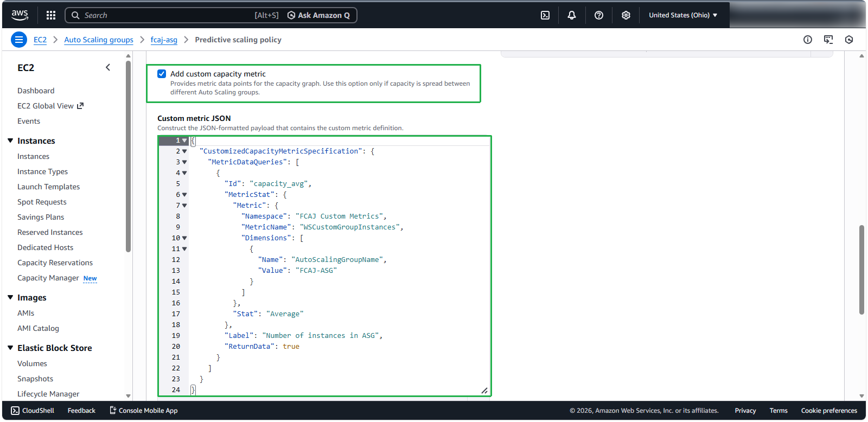Screen dimensions: 868x422
Task: Click the sidebar scrollbar thumb
Action: 128,156
